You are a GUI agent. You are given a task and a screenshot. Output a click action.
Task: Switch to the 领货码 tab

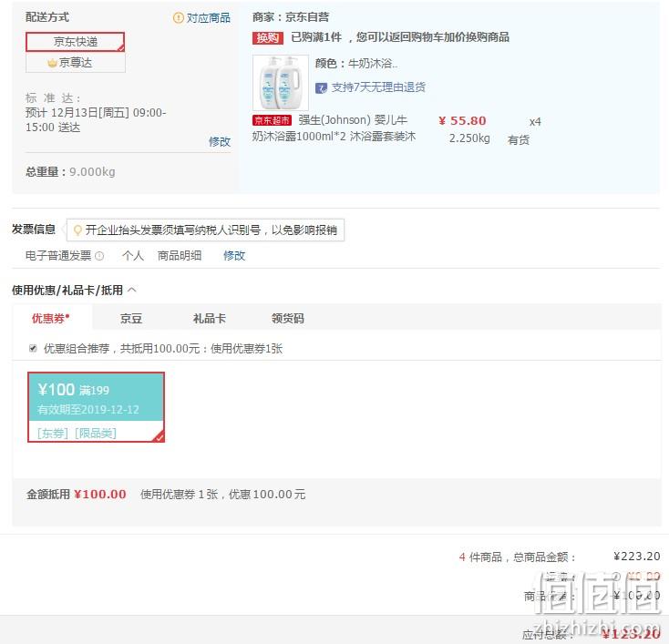point(288,318)
